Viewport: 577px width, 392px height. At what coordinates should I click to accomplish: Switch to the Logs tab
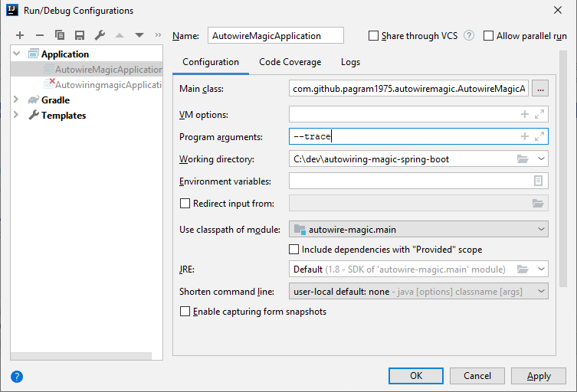coord(350,62)
